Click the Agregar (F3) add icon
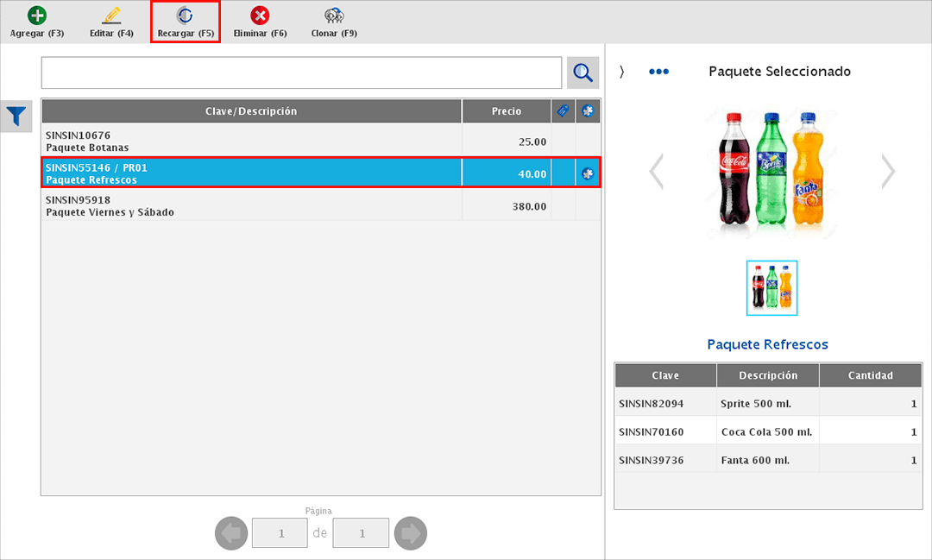This screenshot has width=932, height=560. (37, 16)
